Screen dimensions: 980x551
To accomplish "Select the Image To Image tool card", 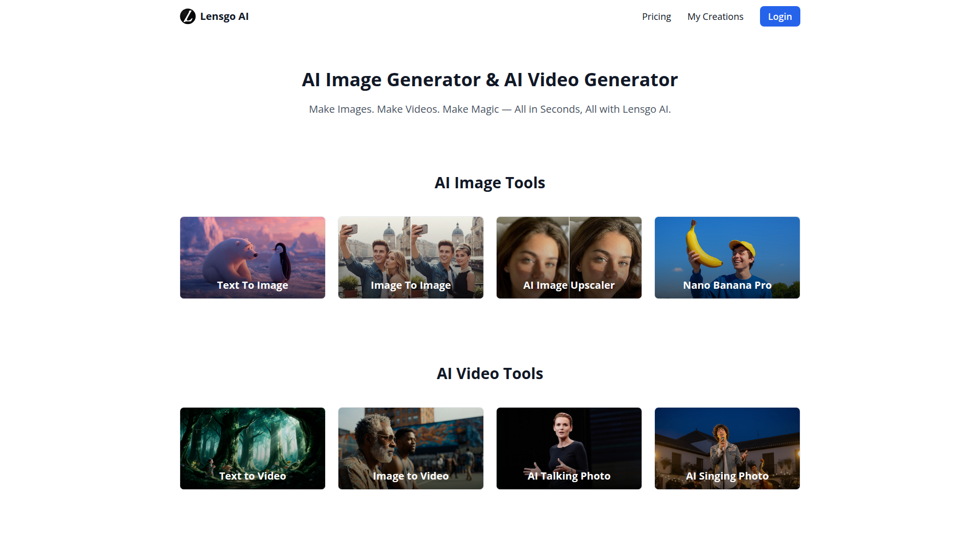I will [410, 258].
